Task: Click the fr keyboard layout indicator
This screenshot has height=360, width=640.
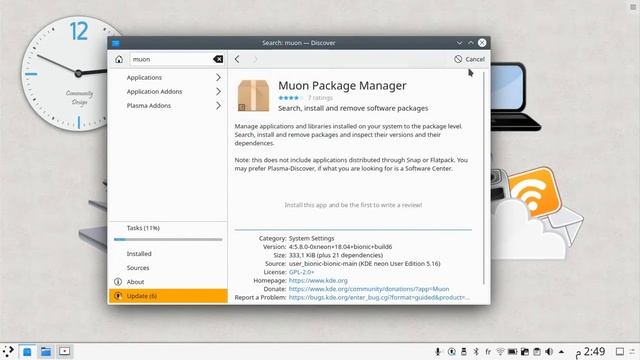Action: click(488, 351)
